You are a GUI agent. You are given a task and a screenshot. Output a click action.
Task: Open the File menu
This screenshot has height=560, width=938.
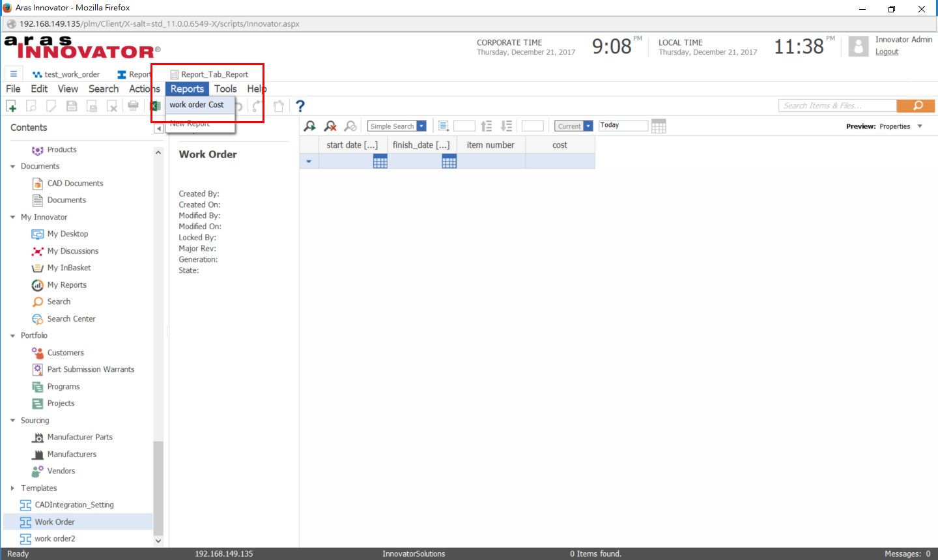13,89
